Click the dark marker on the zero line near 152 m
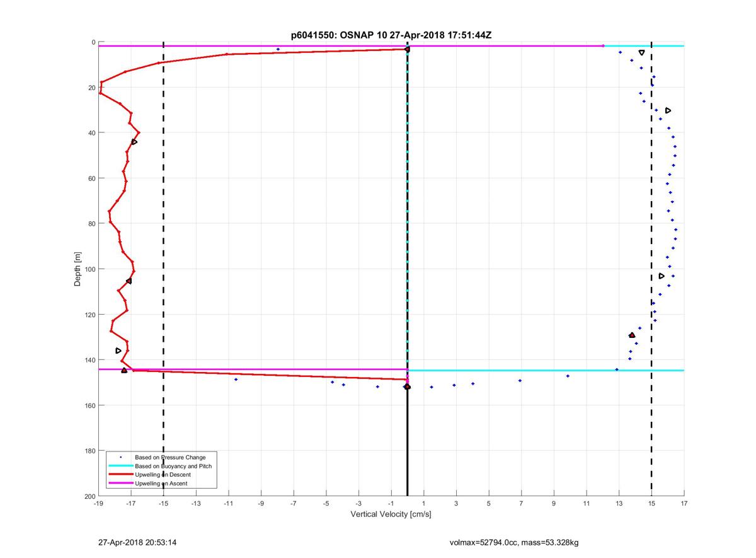The image size is (756, 558). [407, 387]
